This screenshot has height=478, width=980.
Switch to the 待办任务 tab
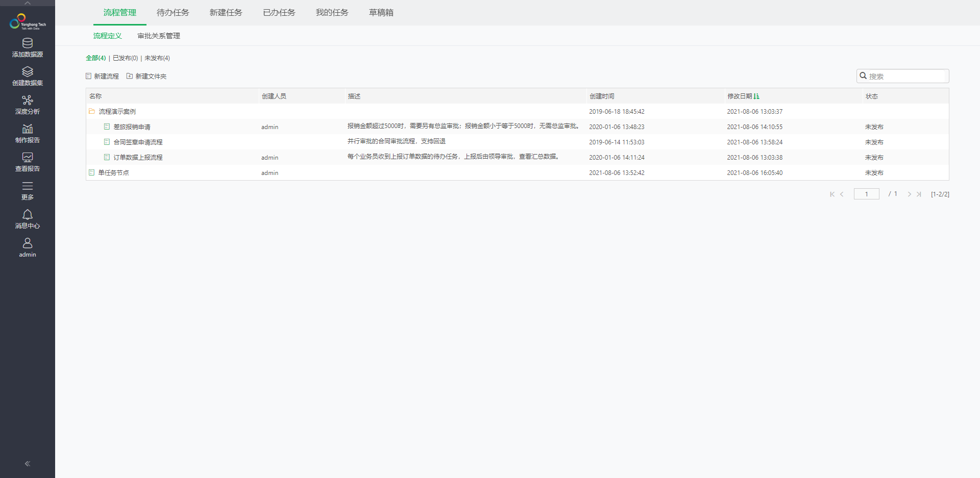pos(173,12)
